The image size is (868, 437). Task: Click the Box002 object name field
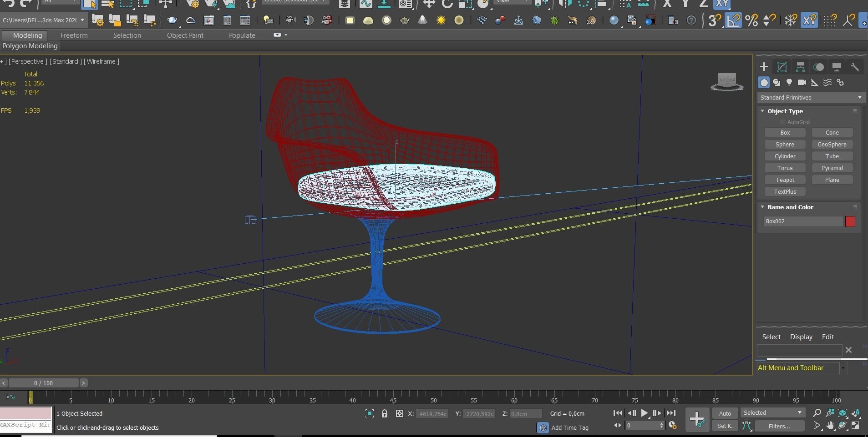coord(803,221)
